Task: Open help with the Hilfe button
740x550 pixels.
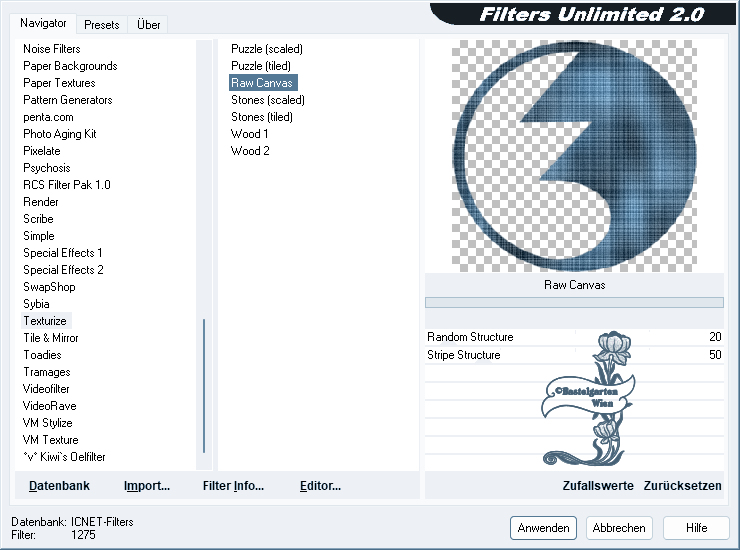Action: pos(697,528)
